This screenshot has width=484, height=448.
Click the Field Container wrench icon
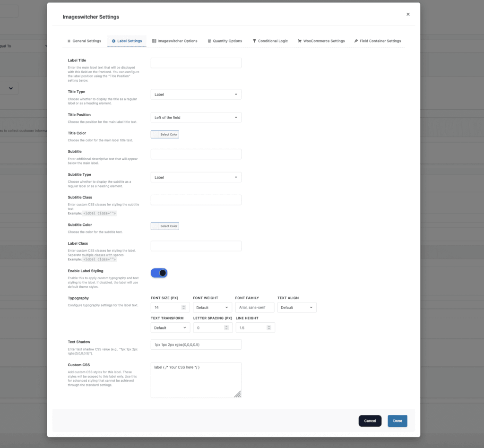click(x=356, y=41)
